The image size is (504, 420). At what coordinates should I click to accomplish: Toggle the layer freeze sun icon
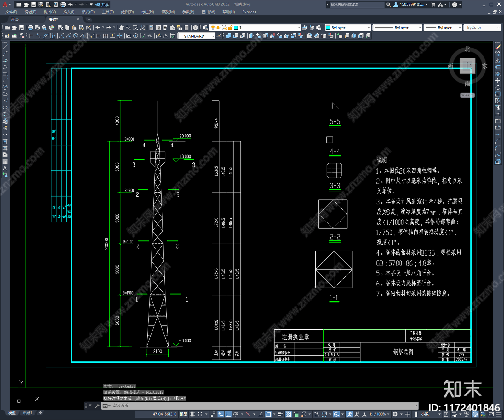(218, 28)
